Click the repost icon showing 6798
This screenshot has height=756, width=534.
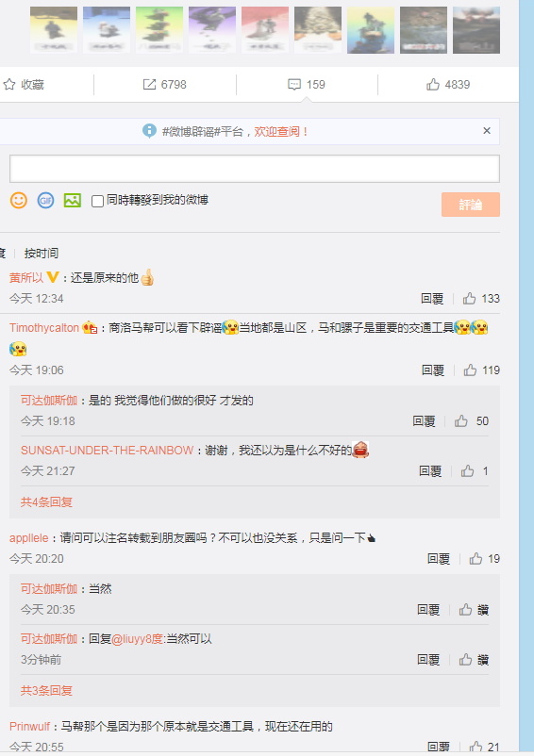click(149, 85)
